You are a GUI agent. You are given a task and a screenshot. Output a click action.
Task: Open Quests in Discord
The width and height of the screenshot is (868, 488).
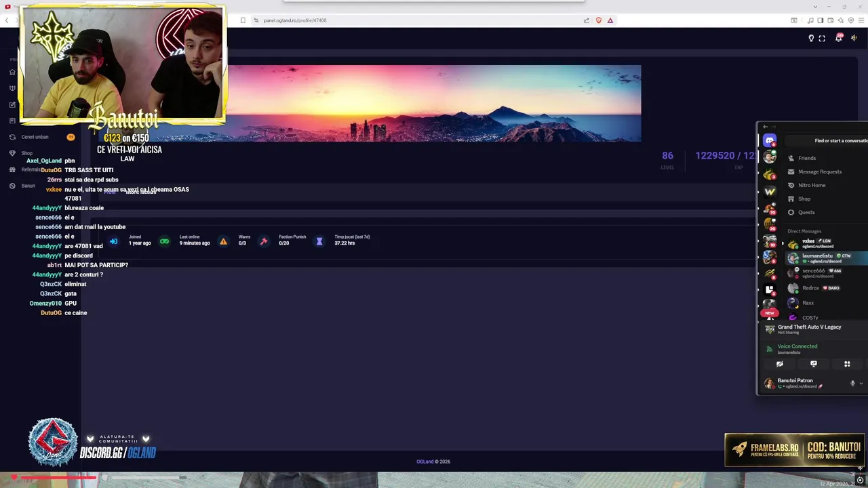click(x=806, y=212)
